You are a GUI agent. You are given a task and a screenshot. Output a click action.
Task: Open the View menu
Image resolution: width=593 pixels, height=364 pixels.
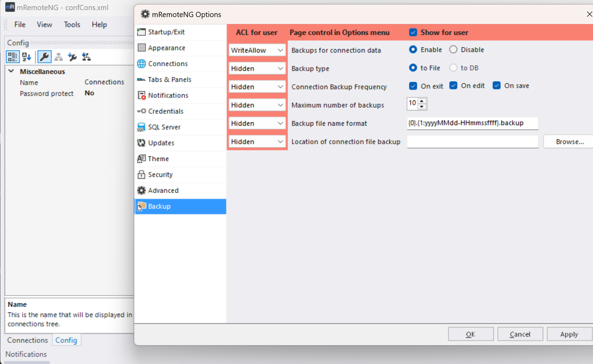45,24
